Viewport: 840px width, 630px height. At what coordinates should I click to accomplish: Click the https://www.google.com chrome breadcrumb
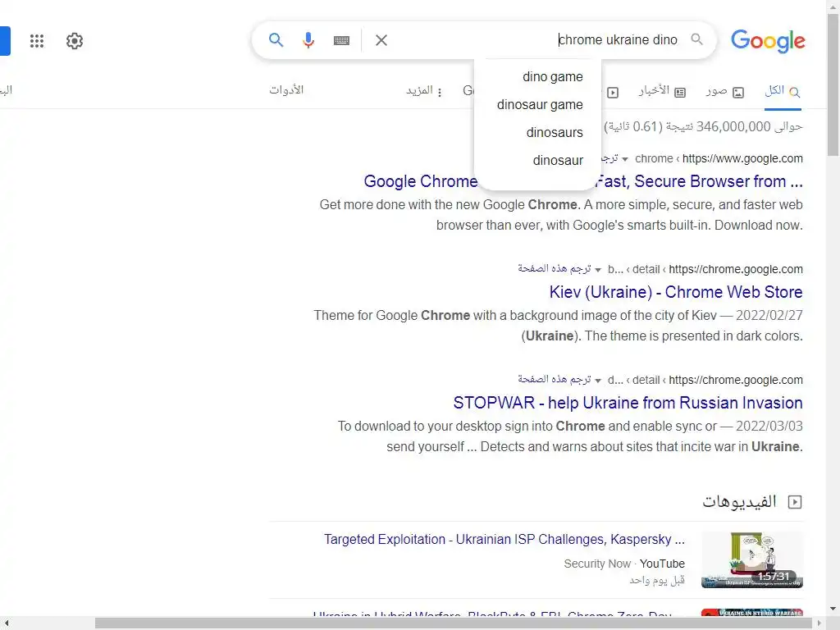(x=719, y=158)
